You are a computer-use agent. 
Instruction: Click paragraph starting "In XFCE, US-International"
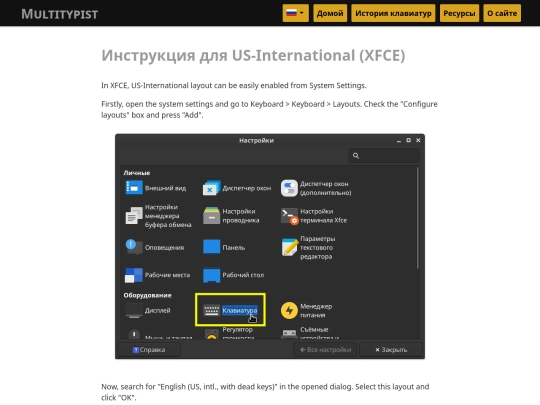tap(234, 85)
